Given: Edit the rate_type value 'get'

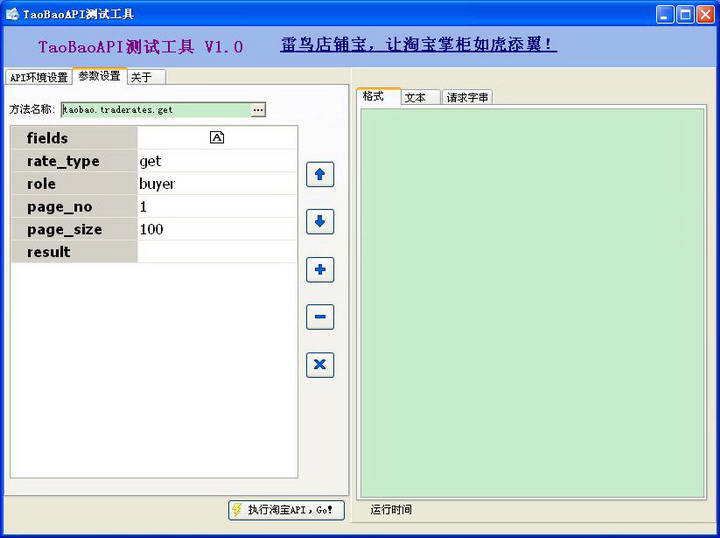Looking at the screenshot, I should [x=217, y=161].
